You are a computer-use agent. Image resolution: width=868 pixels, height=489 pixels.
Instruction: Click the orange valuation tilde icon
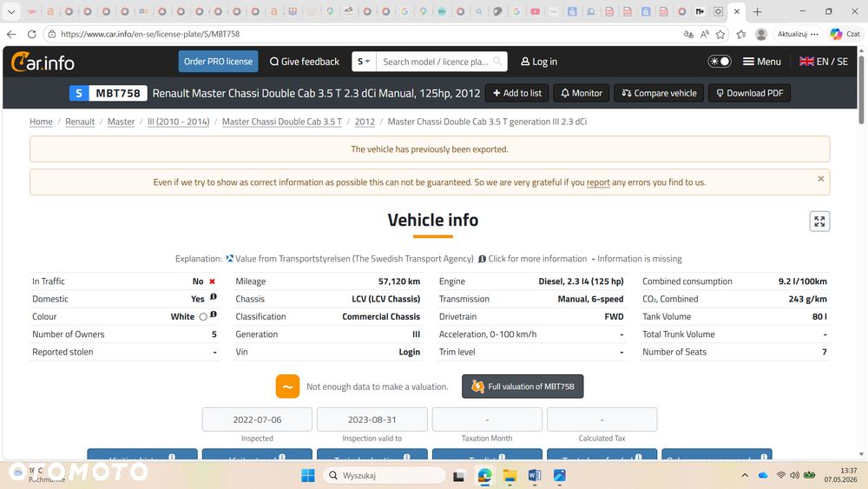point(287,387)
